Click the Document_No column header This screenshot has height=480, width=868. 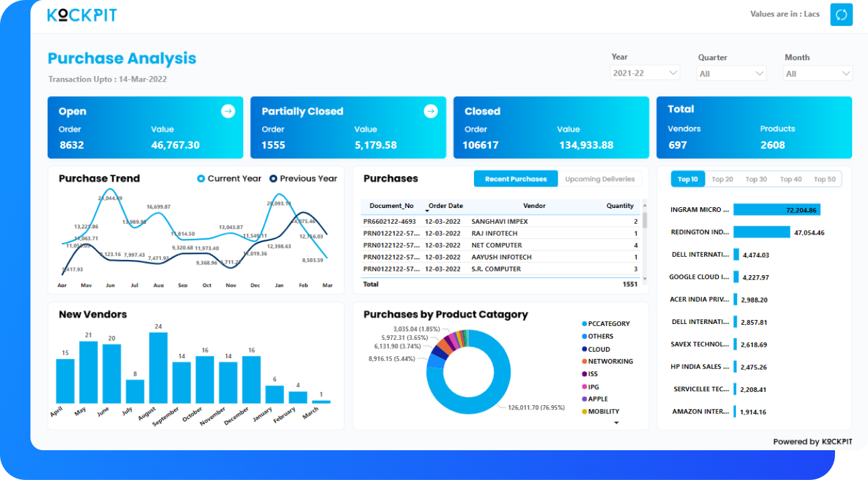tap(391, 206)
